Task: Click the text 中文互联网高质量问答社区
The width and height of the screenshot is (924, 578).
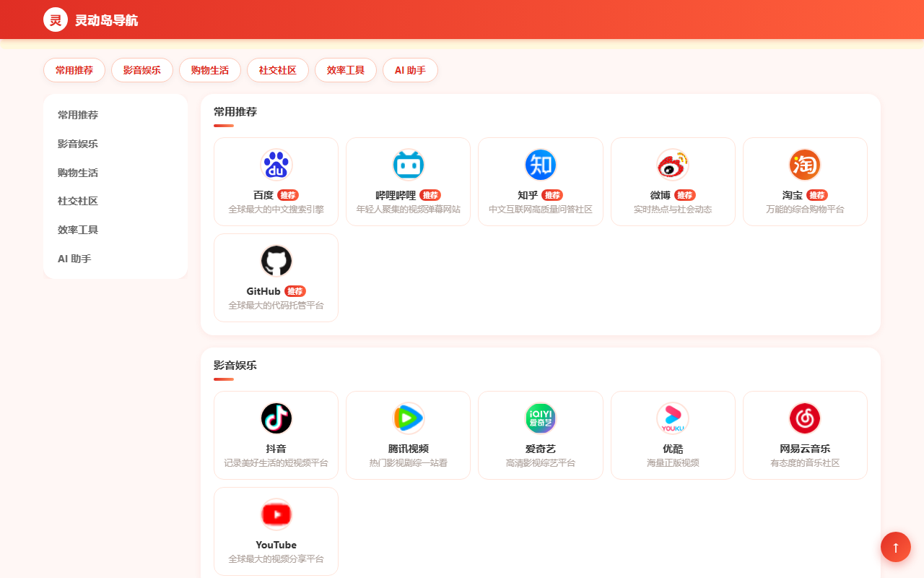Action: [x=541, y=210]
